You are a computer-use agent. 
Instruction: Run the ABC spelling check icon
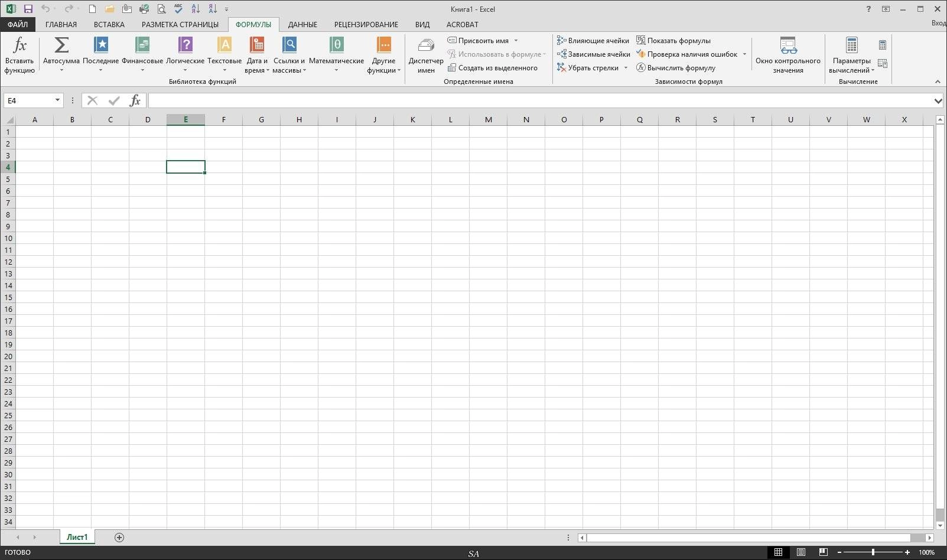(x=178, y=9)
